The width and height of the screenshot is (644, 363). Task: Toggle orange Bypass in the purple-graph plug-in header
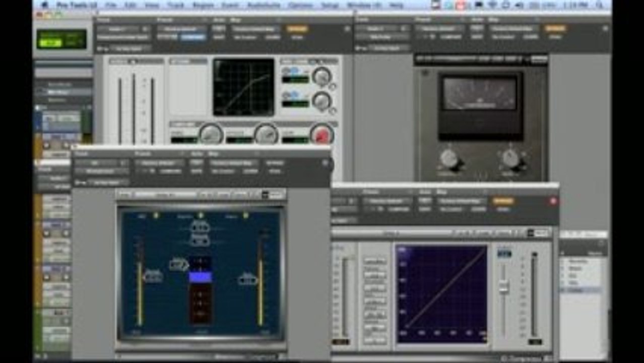pos(503,201)
